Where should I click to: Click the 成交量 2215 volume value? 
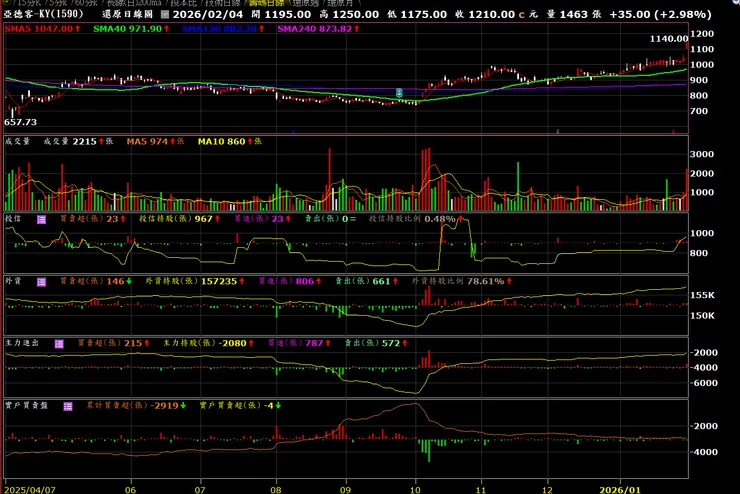coord(84,141)
